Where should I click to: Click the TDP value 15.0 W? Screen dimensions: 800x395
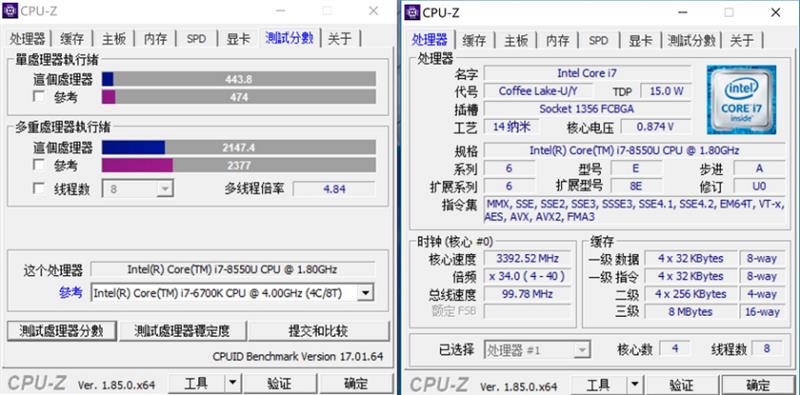point(666,91)
